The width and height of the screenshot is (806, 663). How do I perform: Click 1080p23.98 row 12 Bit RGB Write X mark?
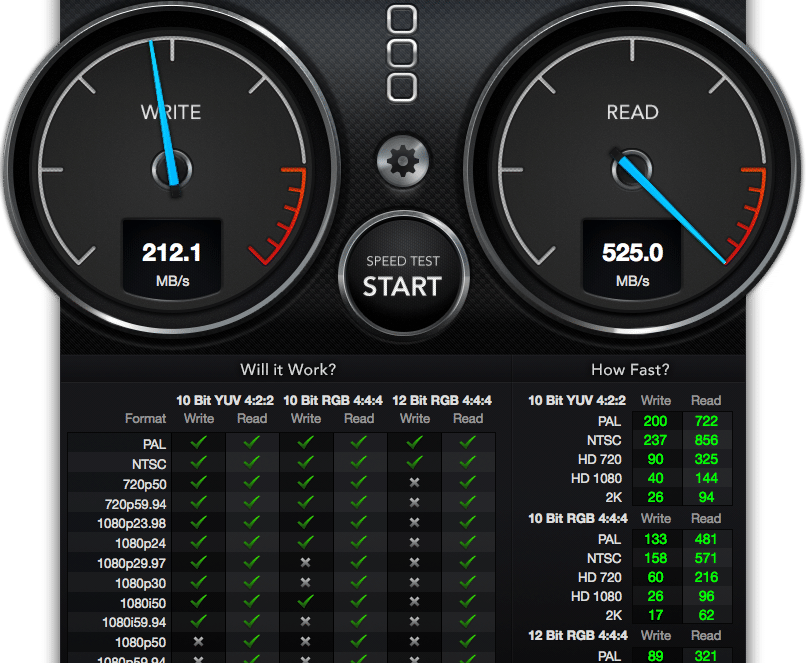[x=414, y=523]
